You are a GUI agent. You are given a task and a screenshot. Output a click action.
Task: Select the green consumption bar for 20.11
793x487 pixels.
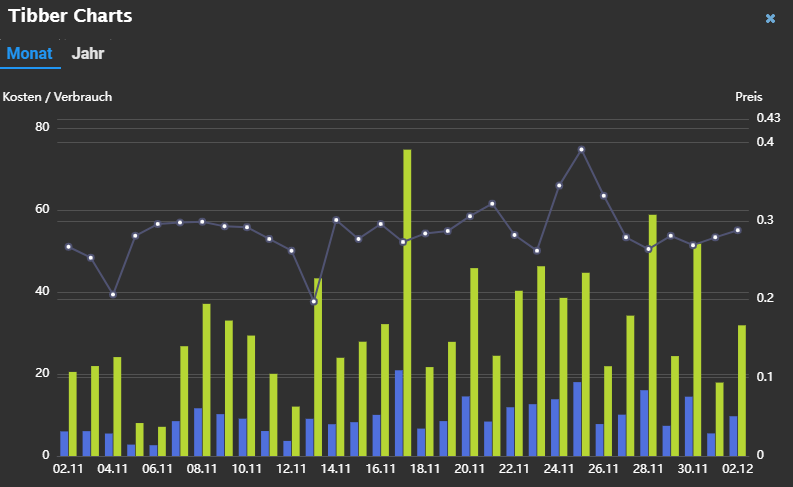pos(474,362)
